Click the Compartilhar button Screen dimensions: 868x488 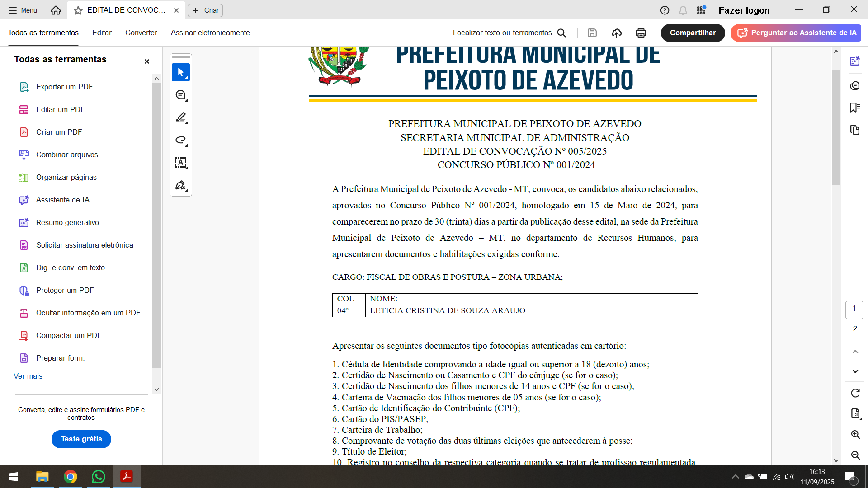click(693, 33)
